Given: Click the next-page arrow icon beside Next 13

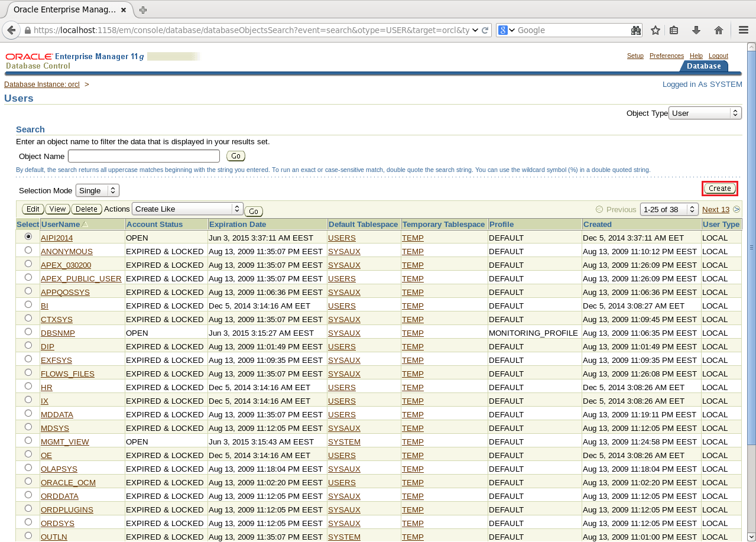Looking at the screenshot, I should 736,209.
